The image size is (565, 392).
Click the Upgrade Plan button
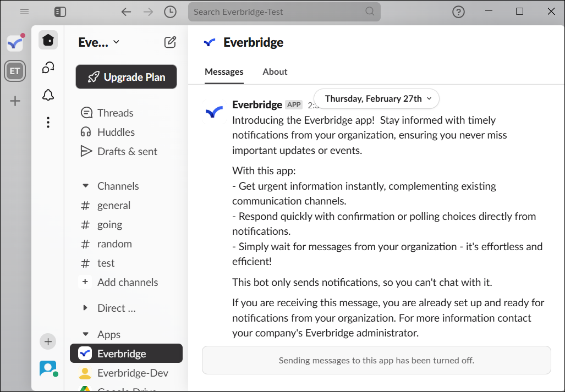(126, 76)
